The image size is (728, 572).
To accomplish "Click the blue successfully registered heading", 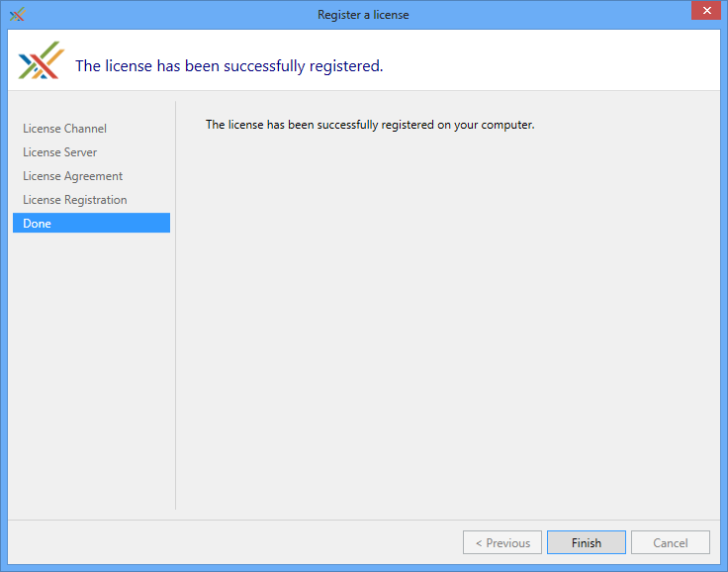I will pyautogui.click(x=228, y=66).
